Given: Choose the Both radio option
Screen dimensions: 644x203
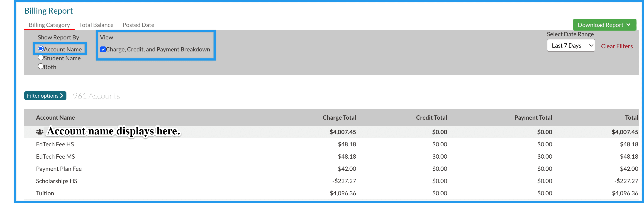Looking at the screenshot, I should click(x=41, y=66).
